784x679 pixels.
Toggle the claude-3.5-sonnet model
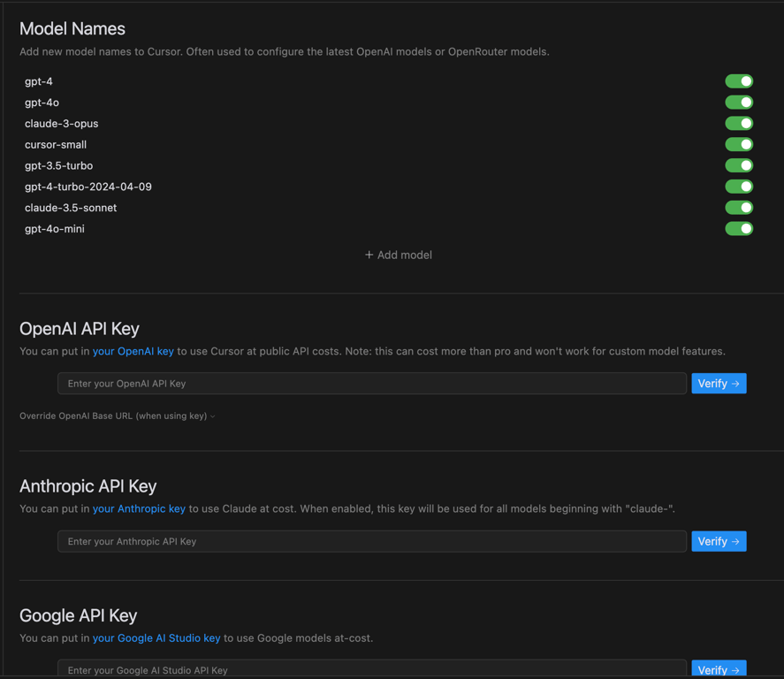point(739,207)
